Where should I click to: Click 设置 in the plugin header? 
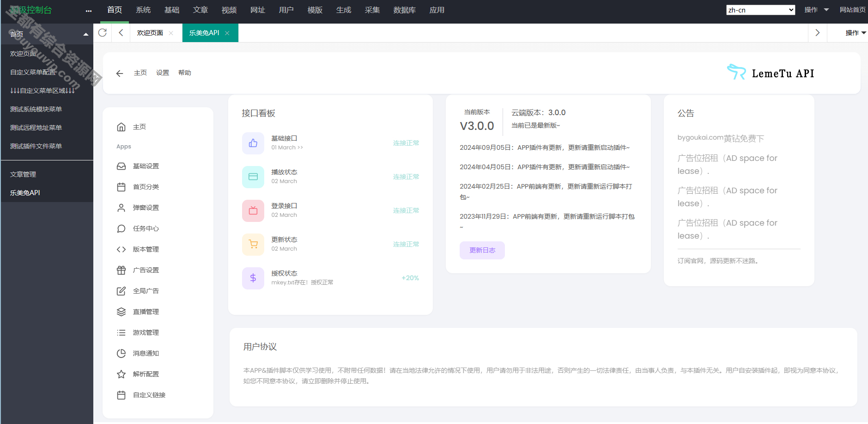(x=163, y=73)
